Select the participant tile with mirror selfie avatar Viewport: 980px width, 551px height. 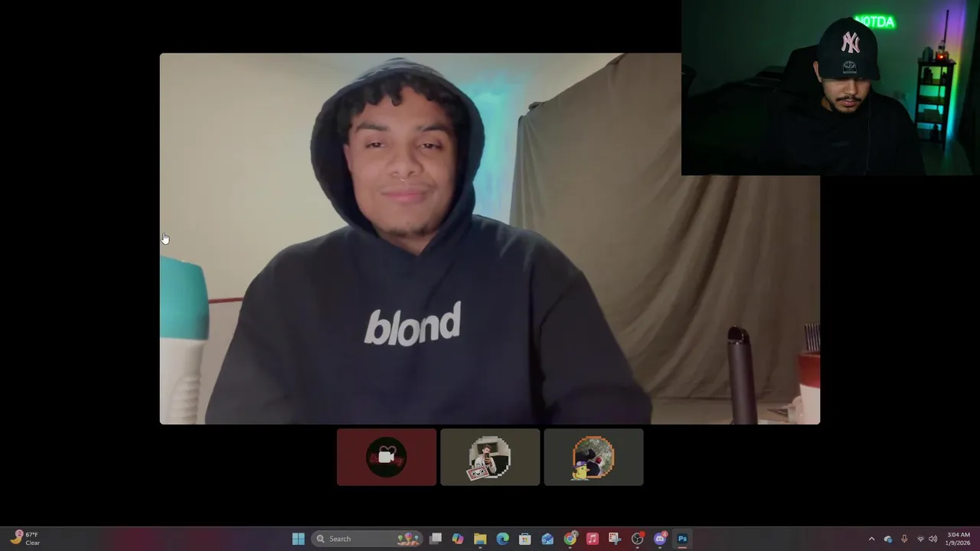click(x=490, y=457)
